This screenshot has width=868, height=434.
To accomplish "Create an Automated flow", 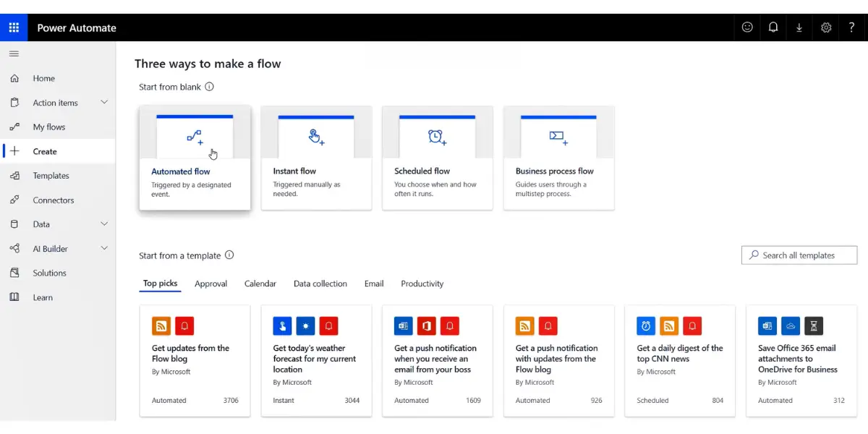I will pyautogui.click(x=195, y=158).
